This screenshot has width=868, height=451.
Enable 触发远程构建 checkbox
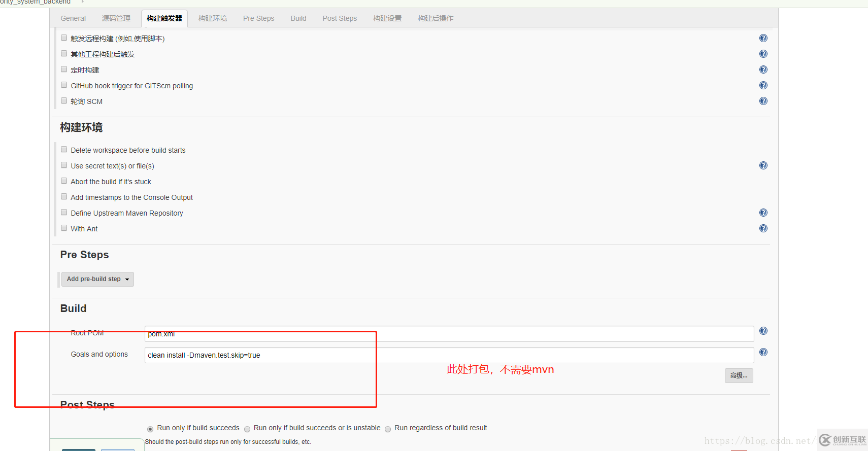(x=64, y=38)
